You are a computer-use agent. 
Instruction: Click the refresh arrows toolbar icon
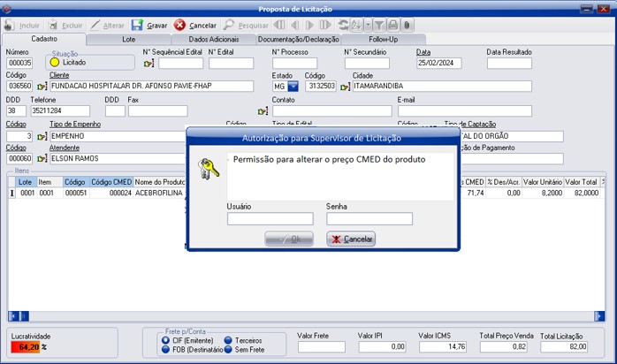[343, 25]
